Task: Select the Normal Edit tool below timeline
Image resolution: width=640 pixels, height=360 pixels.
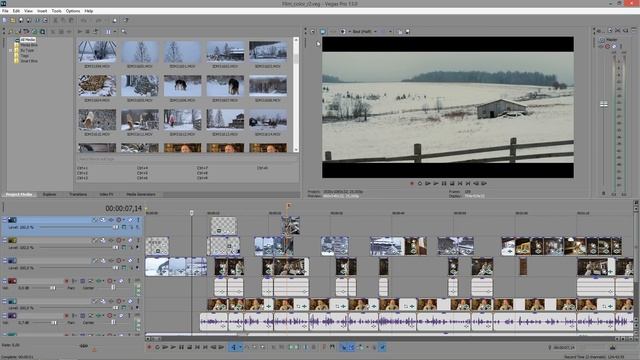Action: pyautogui.click(x=233, y=347)
